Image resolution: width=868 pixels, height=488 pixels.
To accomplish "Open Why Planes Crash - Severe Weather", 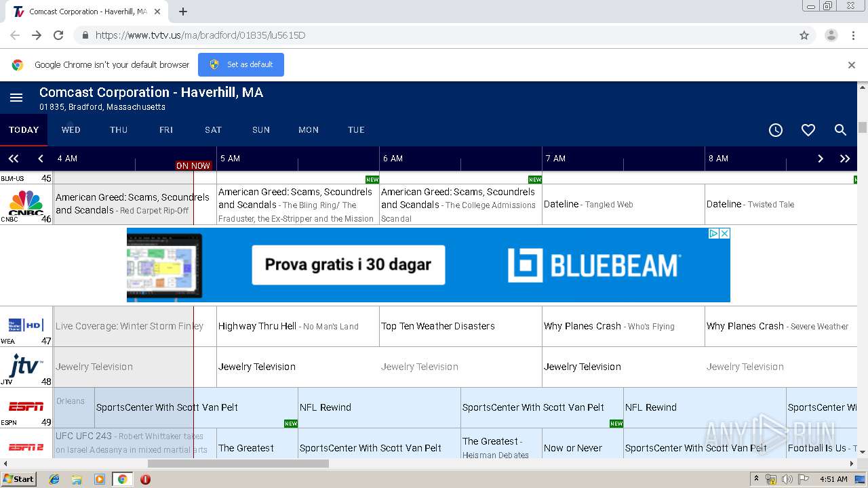I will click(781, 326).
